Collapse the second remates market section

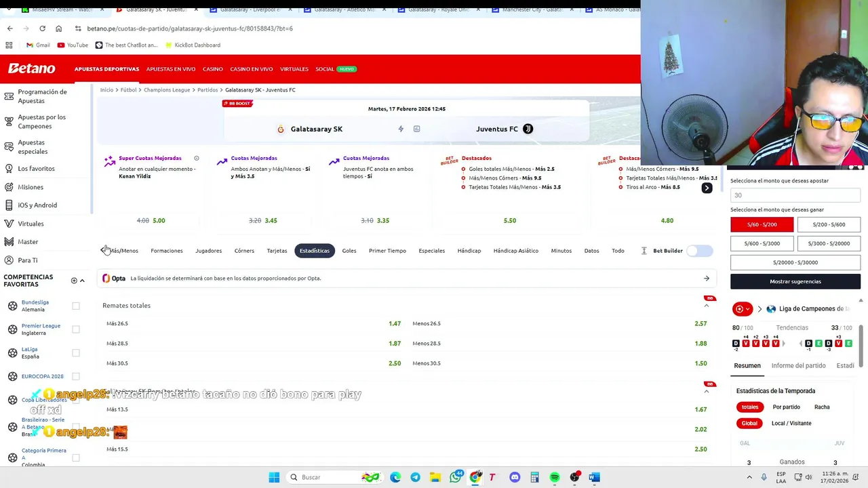click(706, 391)
